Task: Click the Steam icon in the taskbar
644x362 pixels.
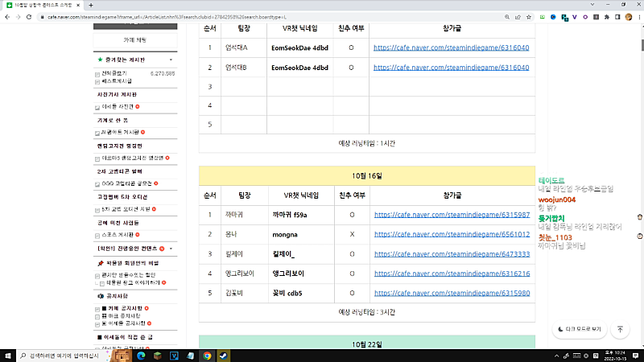Action: click(223, 355)
